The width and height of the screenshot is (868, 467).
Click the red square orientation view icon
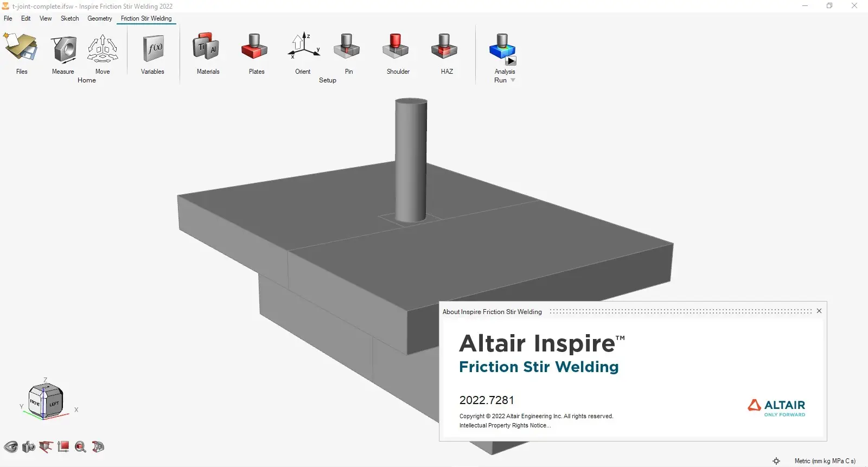[x=63, y=447]
